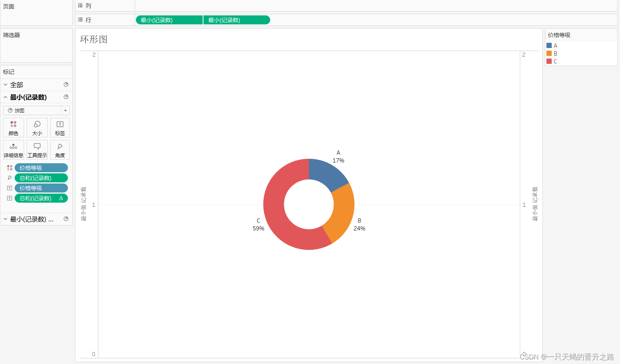Click the delta icon on 总和(记录数) pill
The width and height of the screenshot is (620, 364).
[x=61, y=198]
